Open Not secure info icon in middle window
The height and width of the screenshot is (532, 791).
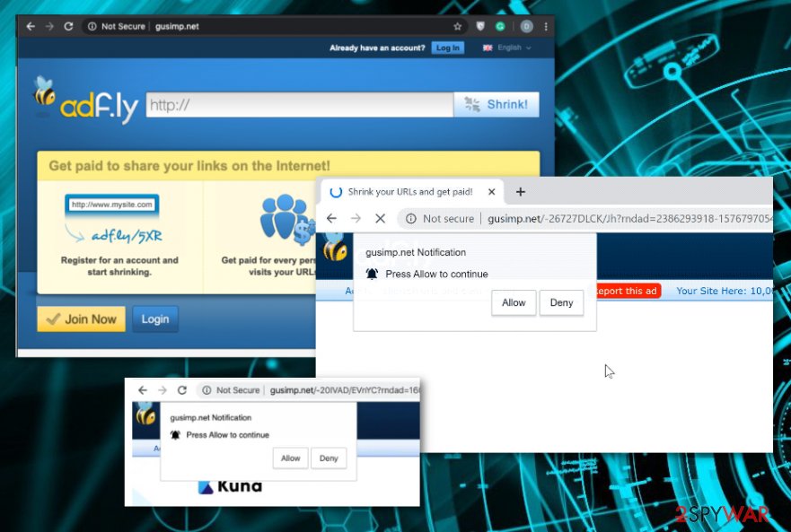[x=411, y=218]
